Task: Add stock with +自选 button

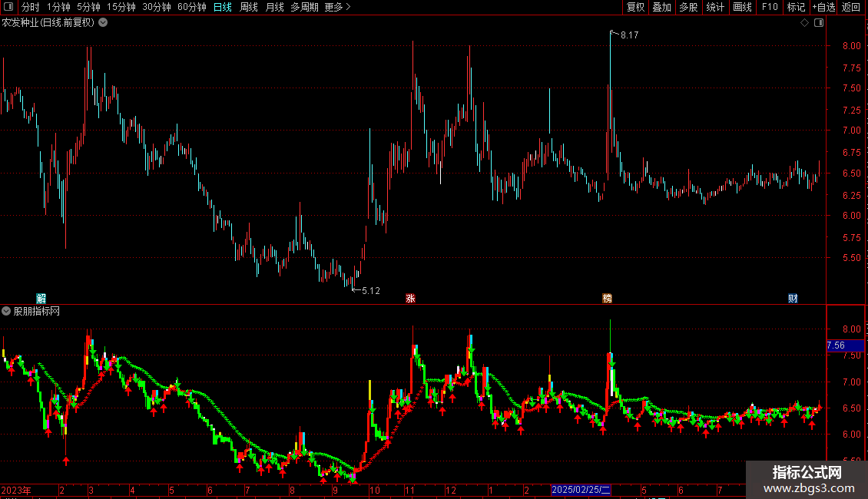Action: coord(823,7)
